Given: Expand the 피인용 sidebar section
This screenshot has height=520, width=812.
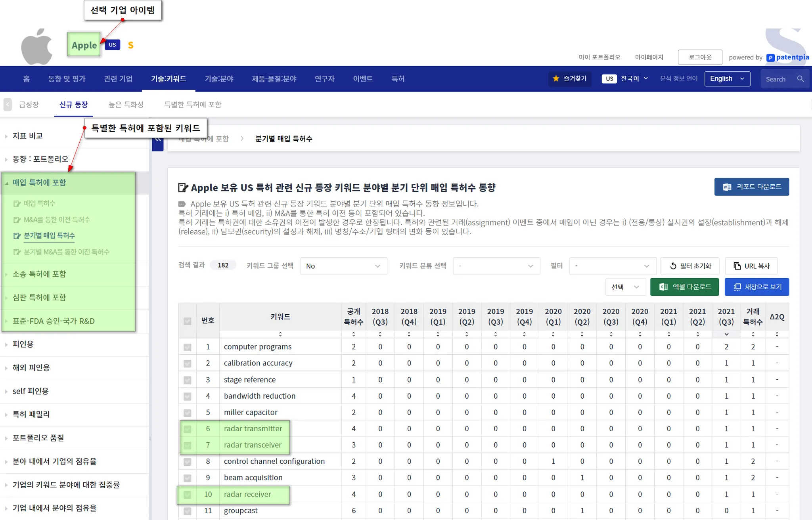Looking at the screenshot, I should pos(23,344).
